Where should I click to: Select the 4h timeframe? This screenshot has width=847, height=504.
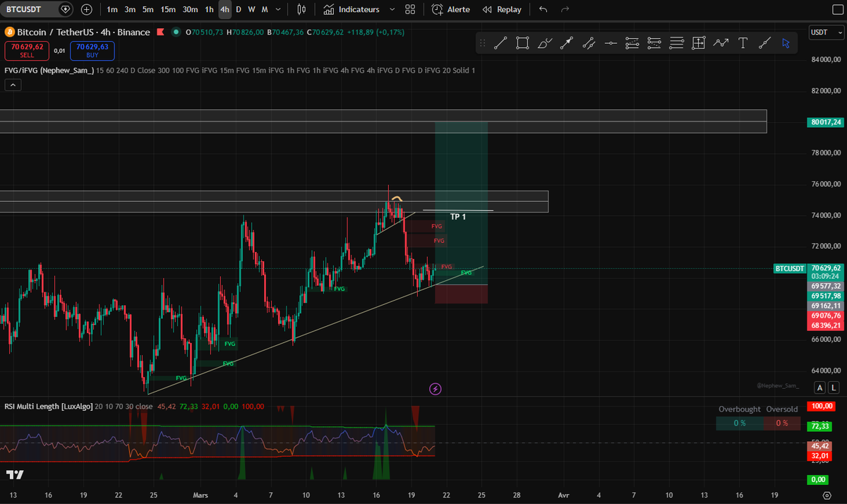pyautogui.click(x=224, y=9)
